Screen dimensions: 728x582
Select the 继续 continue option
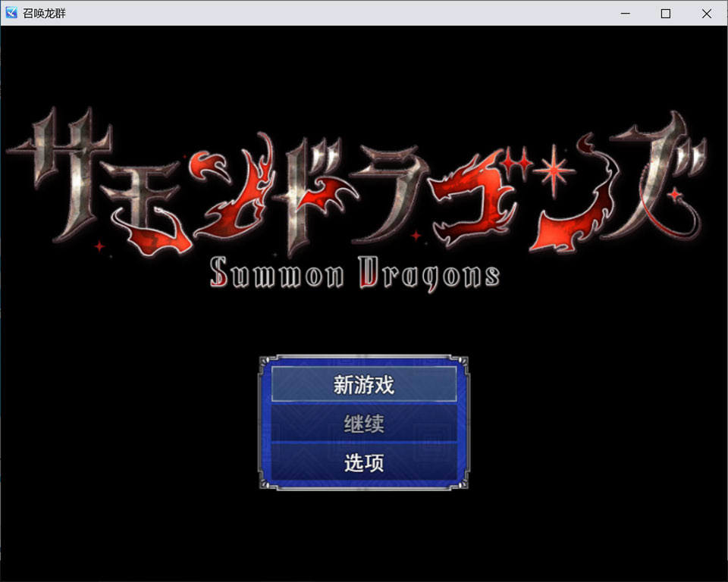[363, 424]
